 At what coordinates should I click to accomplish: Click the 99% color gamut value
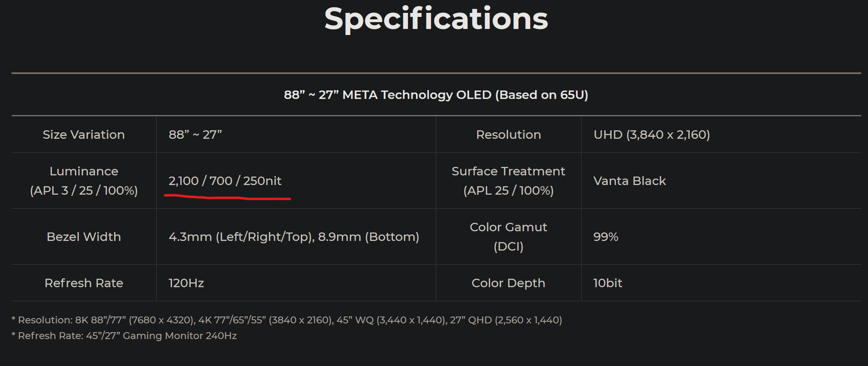pos(606,237)
